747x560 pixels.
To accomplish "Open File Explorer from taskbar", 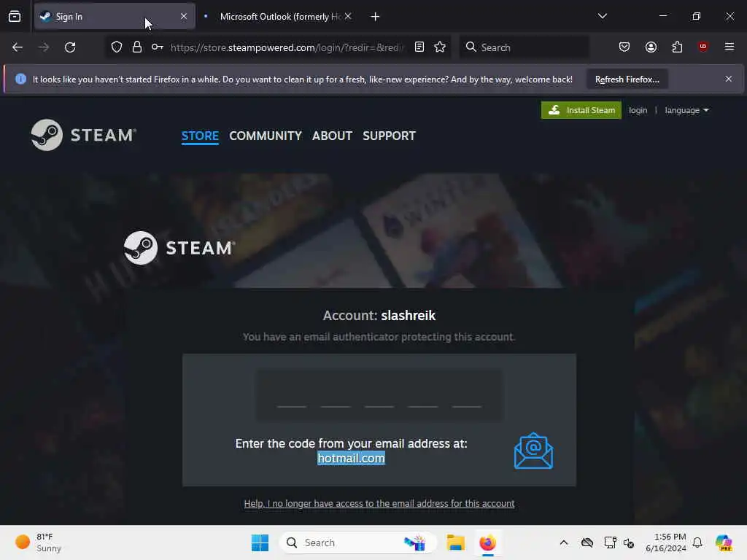I will point(455,542).
